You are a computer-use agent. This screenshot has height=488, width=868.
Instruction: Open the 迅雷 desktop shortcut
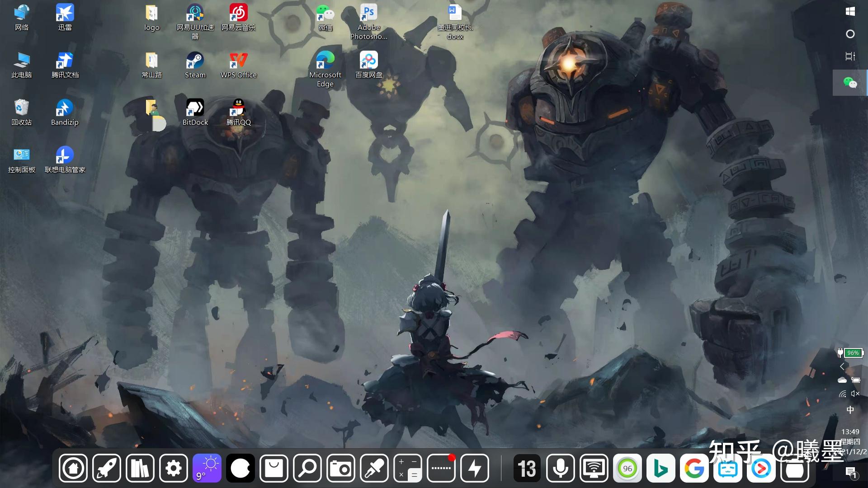[65, 18]
